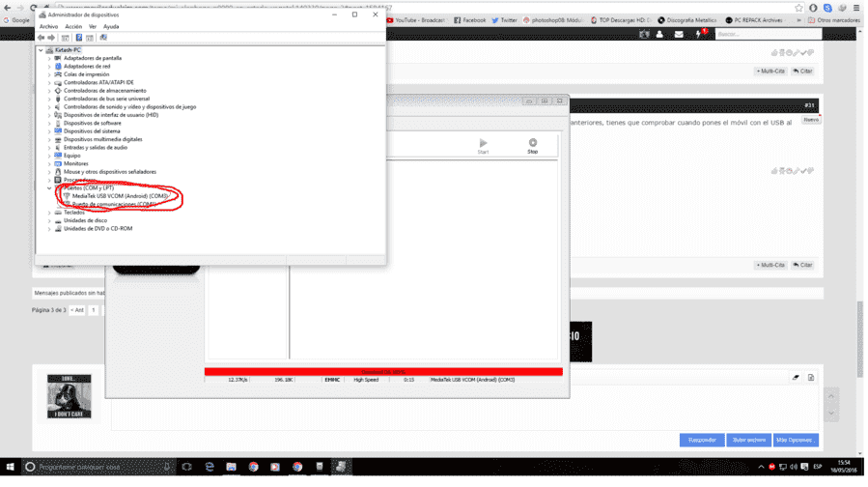Select MediaTek USB VCOM (Android) (COM3) device
This screenshot has height=487, width=868.
point(120,196)
